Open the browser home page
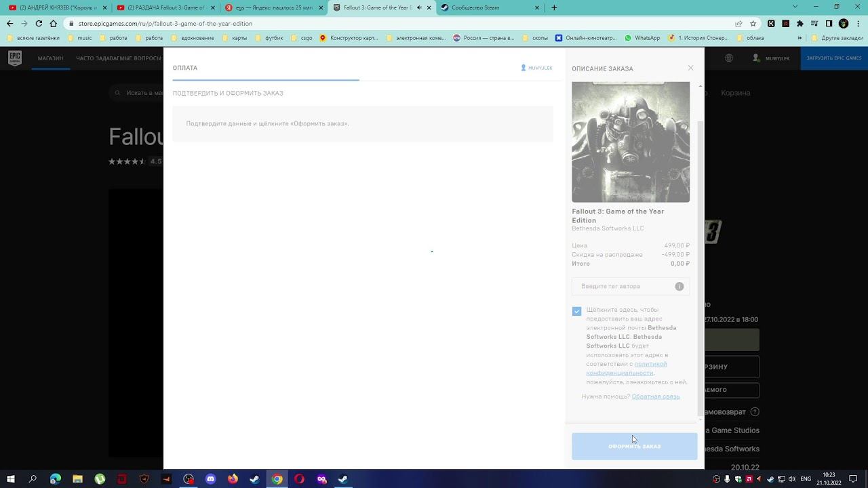The image size is (868, 488). point(54,23)
